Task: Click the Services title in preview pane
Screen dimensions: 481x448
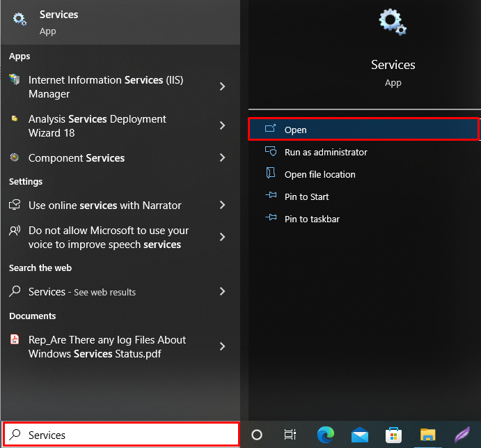Action: click(x=393, y=65)
